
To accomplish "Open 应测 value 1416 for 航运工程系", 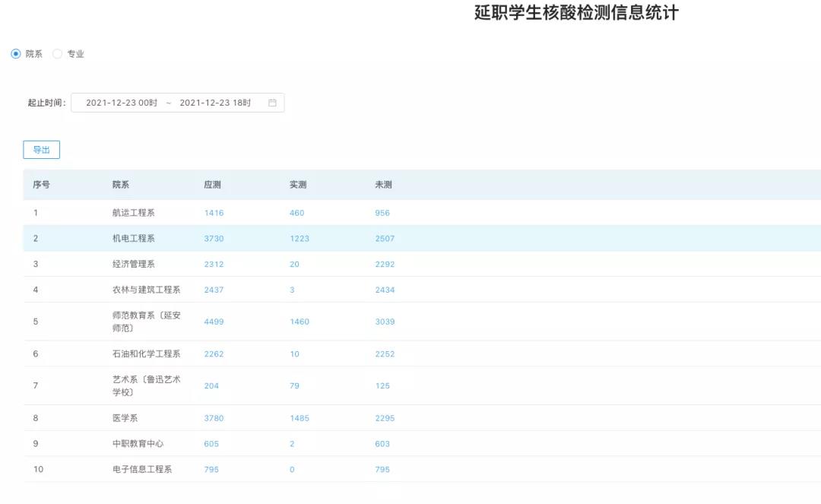I will coord(214,213).
